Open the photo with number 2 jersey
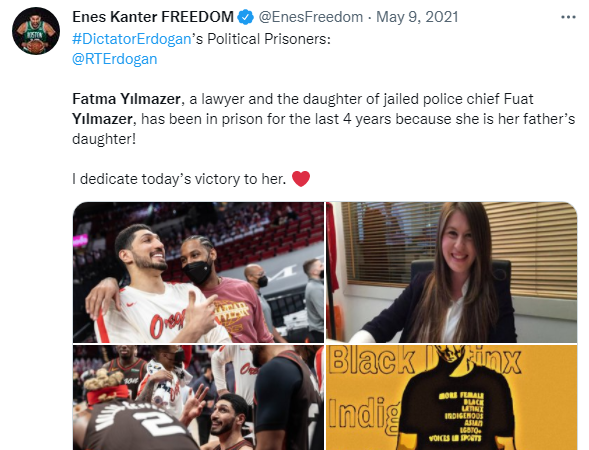This screenshot has width=589, height=450. (x=198, y=397)
